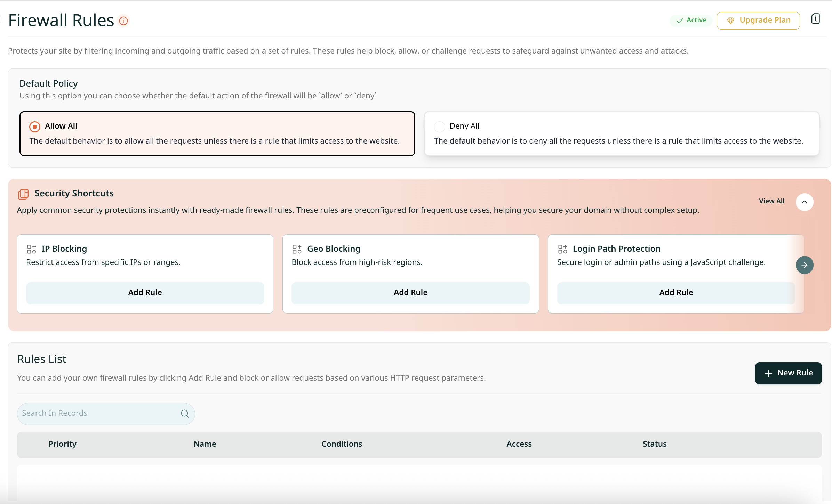Select the Allow All default policy
The image size is (832, 504).
[34, 127]
